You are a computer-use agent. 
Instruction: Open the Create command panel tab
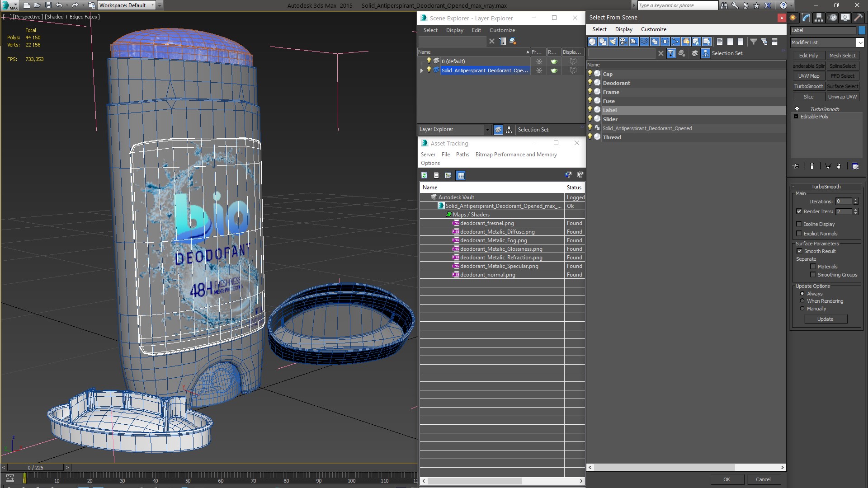[x=793, y=18]
